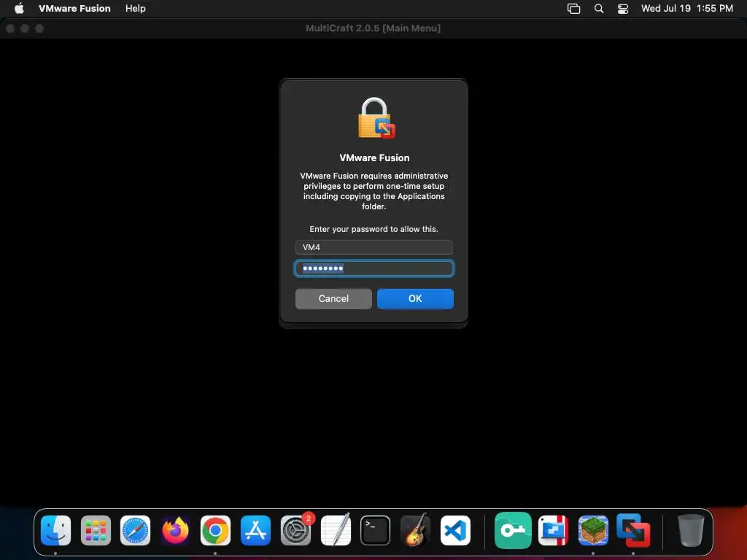
Task: Open Finder from the Dock
Action: (55, 531)
